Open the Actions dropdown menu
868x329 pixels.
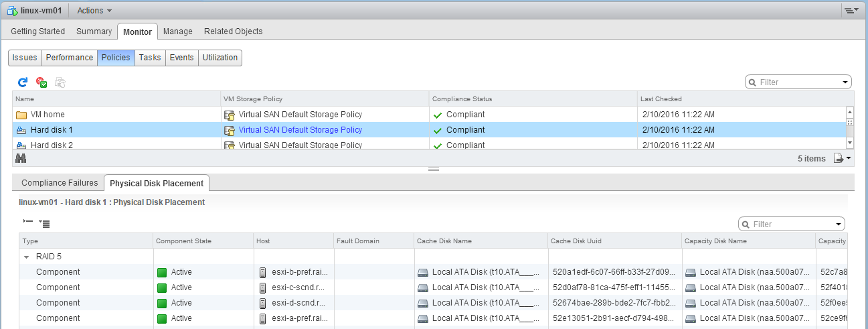click(x=94, y=11)
